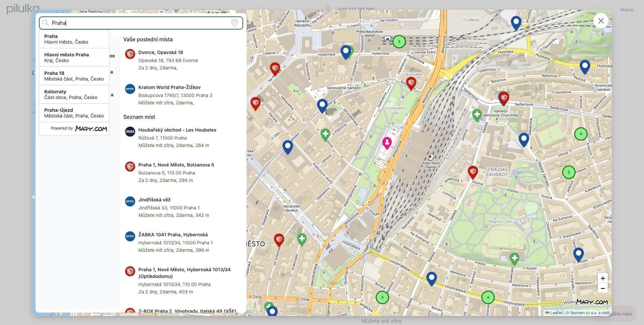Choose suggestion Praha, Hlavní město, Česko
Screen dimensions: 644x325
(x=74, y=39)
